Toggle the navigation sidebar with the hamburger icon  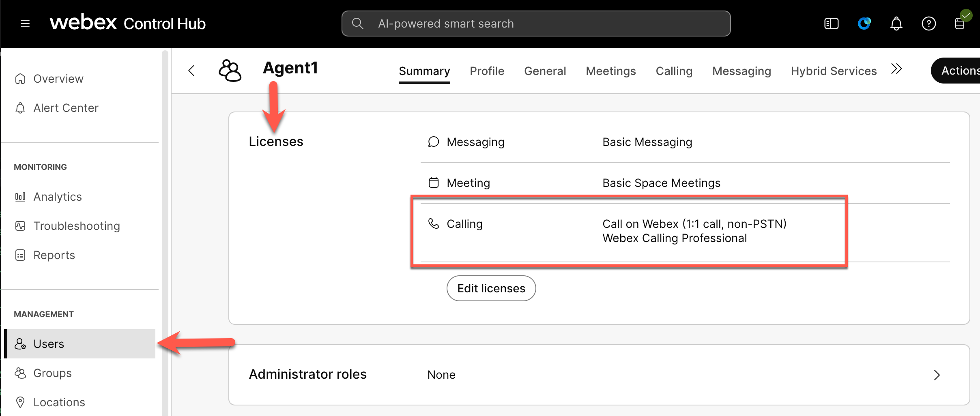point(25,24)
